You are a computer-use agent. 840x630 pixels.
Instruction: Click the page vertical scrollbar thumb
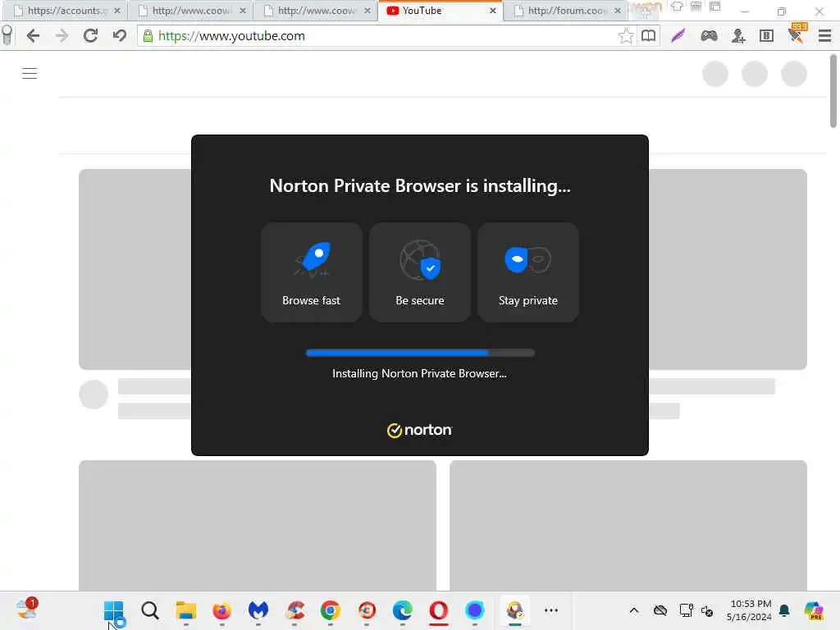(833, 91)
